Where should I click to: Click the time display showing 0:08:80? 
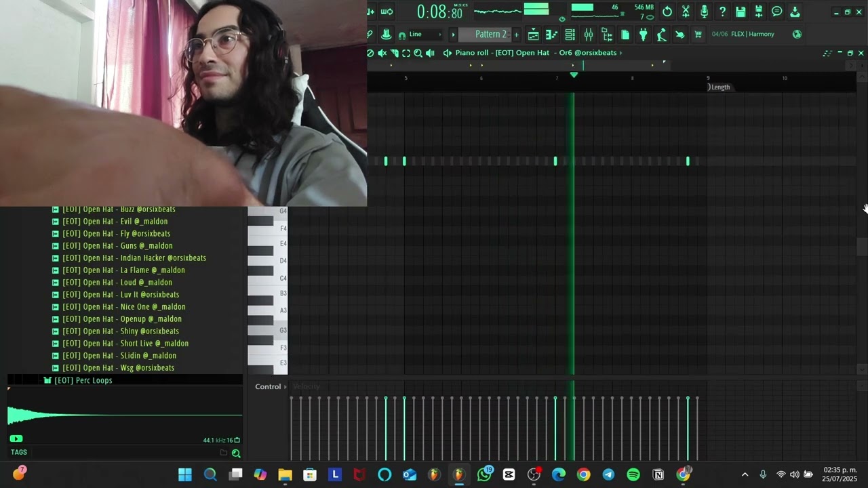click(439, 12)
